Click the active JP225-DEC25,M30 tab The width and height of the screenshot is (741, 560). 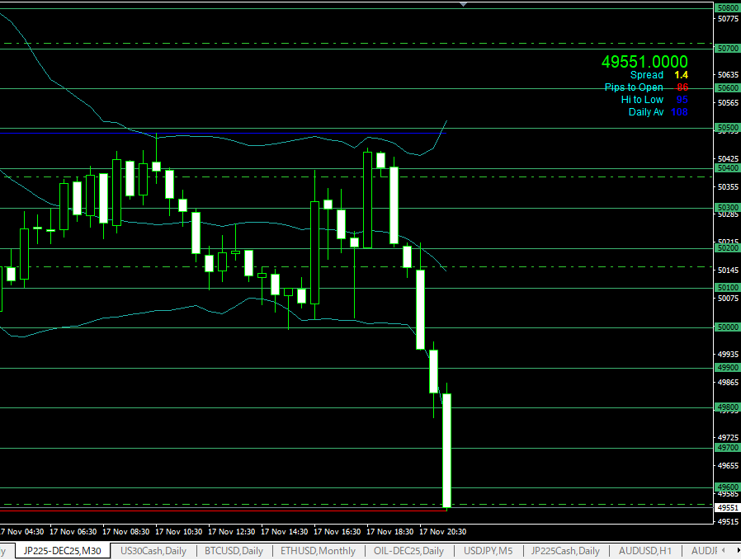click(x=63, y=551)
